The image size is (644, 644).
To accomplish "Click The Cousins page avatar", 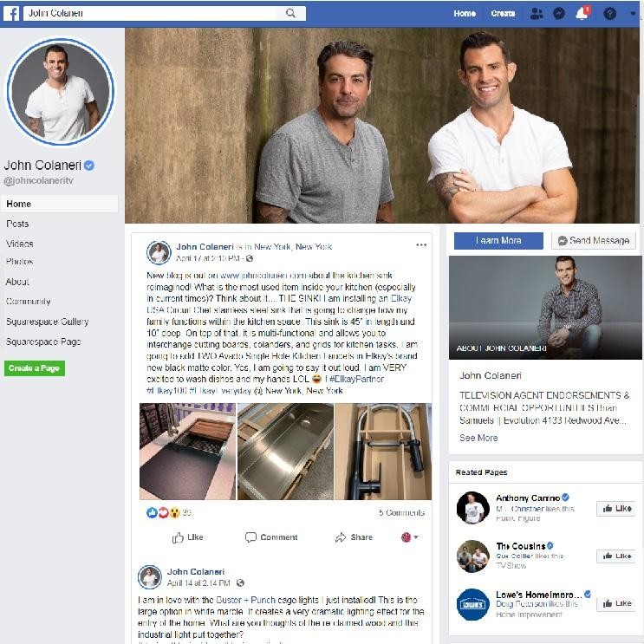I will (x=472, y=556).
